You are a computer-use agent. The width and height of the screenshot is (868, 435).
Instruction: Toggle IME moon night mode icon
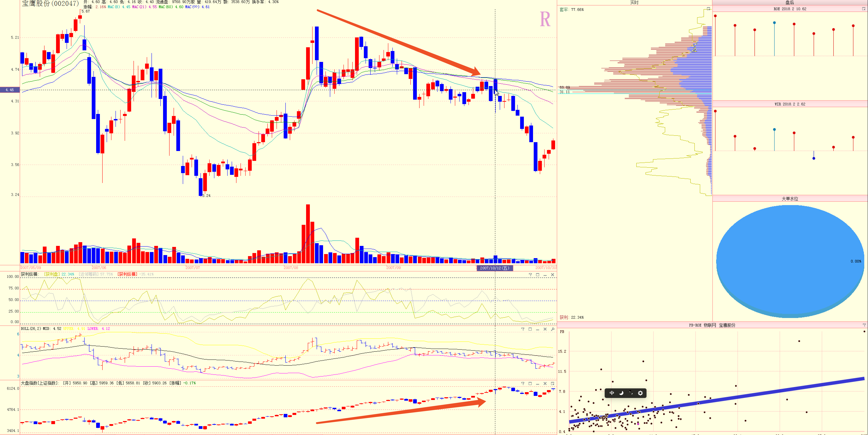[621, 393]
